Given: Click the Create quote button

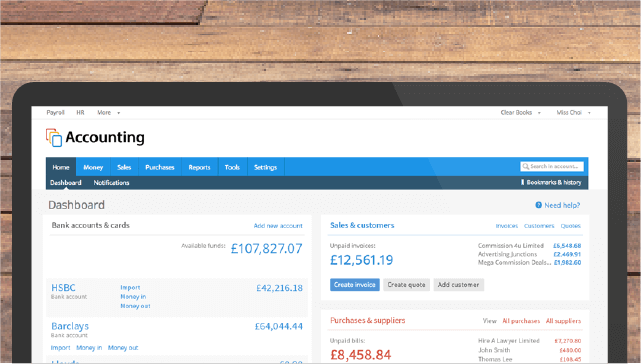Looking at the screenshot, I should [x=406, y=285].
